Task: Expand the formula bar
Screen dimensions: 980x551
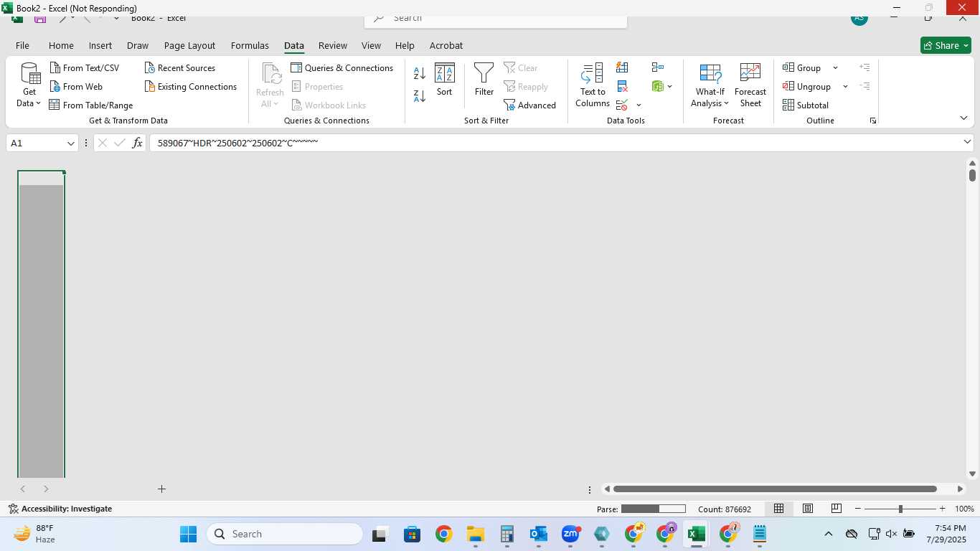Action: [967, 142]
